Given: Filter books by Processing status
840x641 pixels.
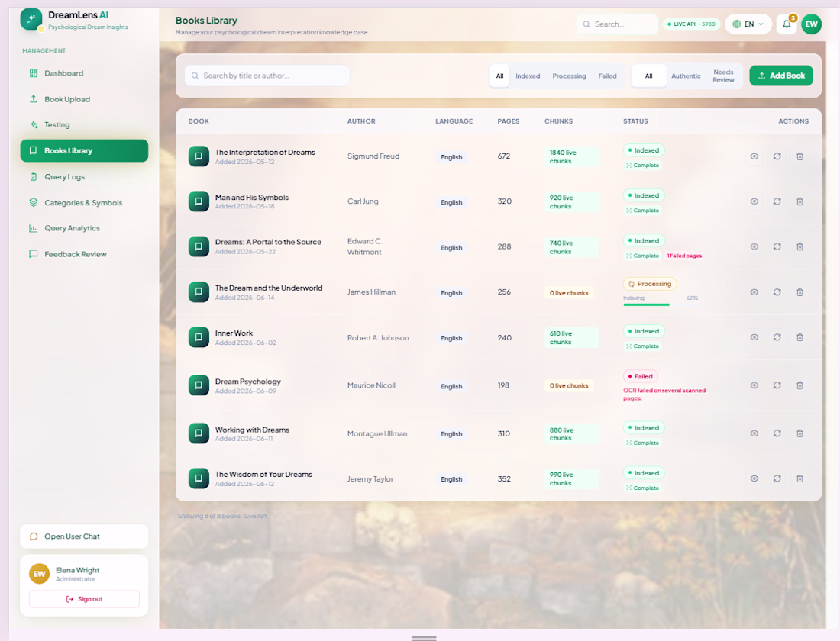Looking at the screenshot, I should click(569, 76).
